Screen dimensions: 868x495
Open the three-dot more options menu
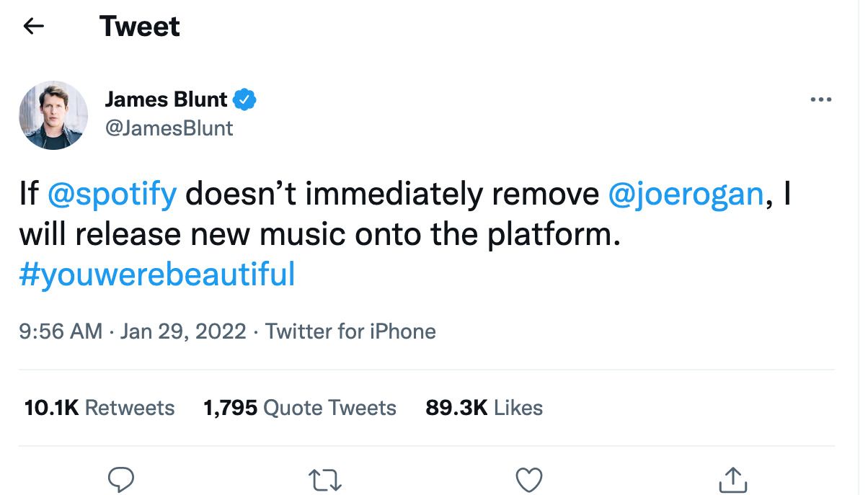point(820,99)
